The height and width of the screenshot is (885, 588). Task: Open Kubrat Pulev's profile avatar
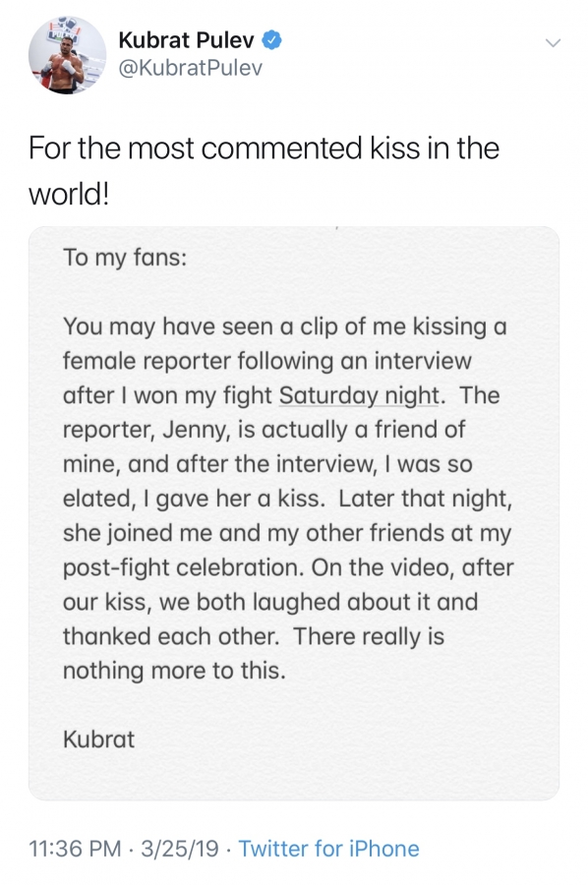coord(67,55)
